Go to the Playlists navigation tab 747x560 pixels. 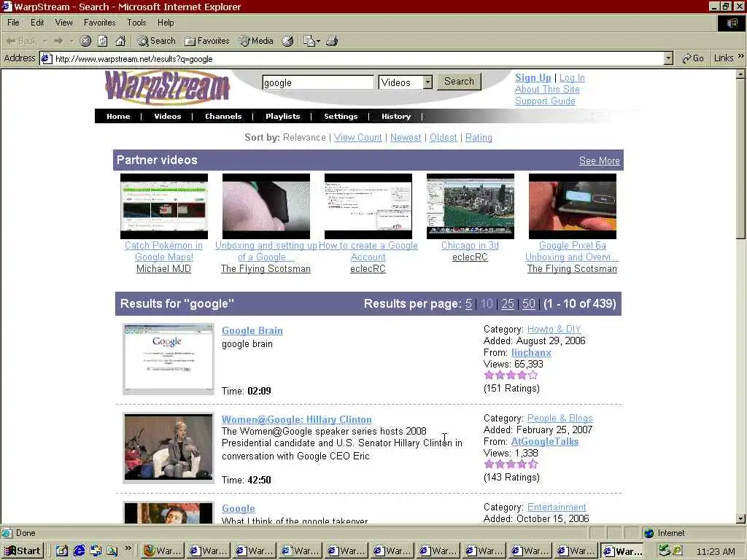(283, 116)
